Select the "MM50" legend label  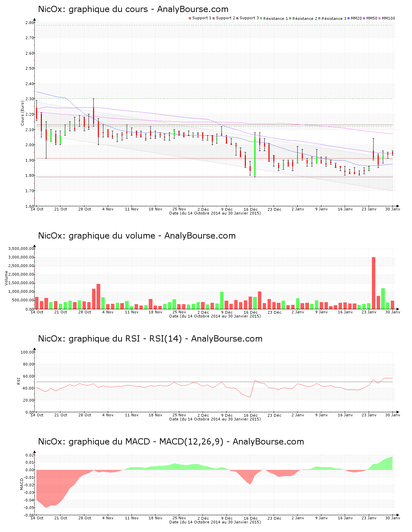pyautogui.click(x=371, y=18)
